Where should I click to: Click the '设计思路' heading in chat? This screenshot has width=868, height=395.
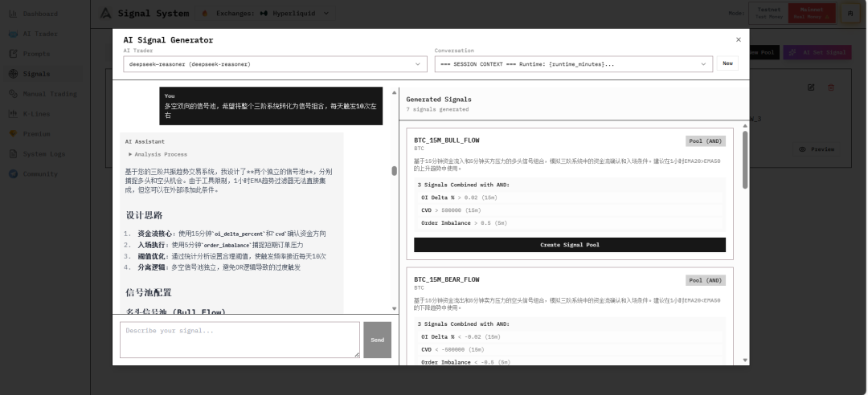(x=144, y=215)
